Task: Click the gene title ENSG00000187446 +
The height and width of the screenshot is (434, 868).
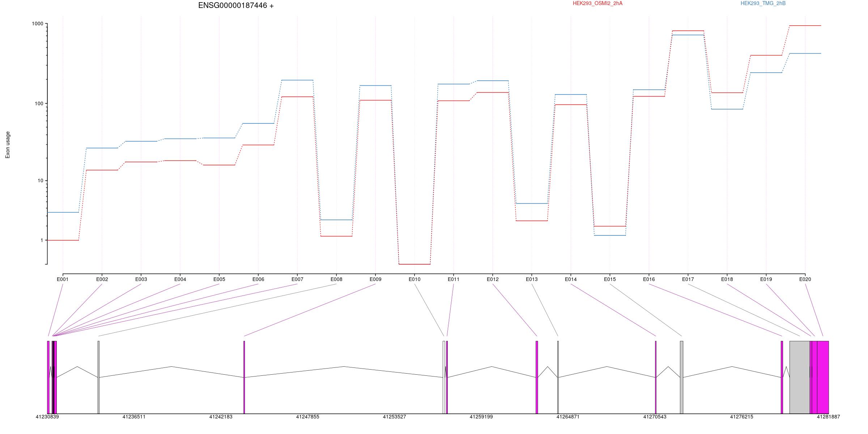Action: 236,5
